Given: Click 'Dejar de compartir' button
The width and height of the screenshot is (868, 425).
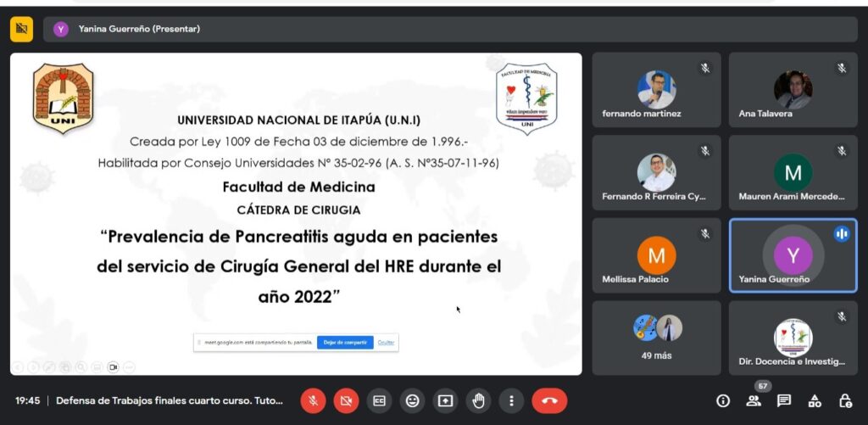Looking at the screenshot, I should point(345,343).
